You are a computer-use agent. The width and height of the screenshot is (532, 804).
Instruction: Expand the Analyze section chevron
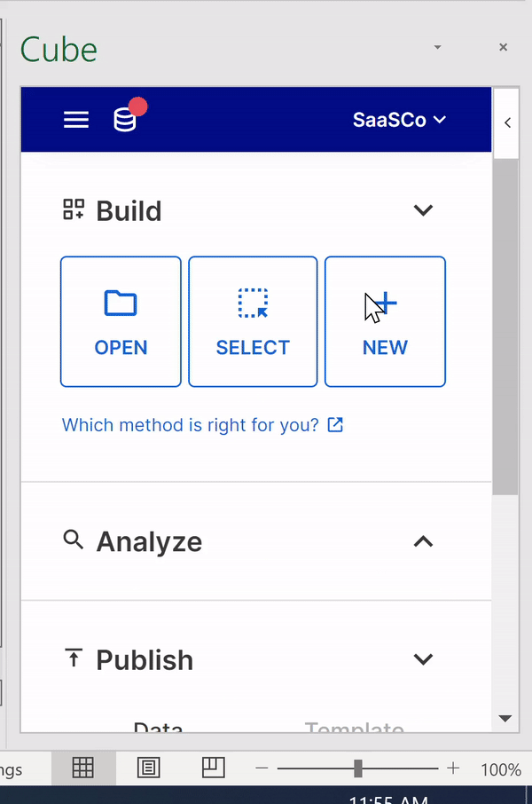pyautogui.click(x=423, y=541)
